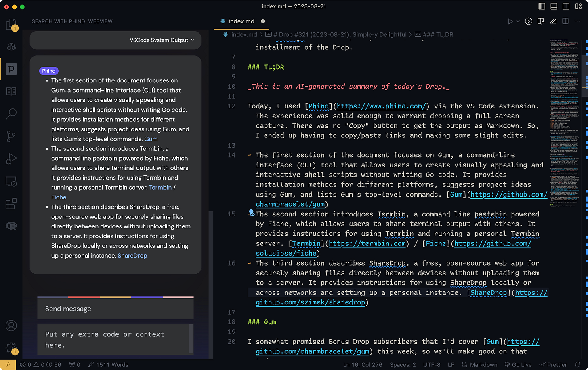Open the Search view magnifier icon
The width and height of the screenshot is (588, 370).
tap(11, 114)
